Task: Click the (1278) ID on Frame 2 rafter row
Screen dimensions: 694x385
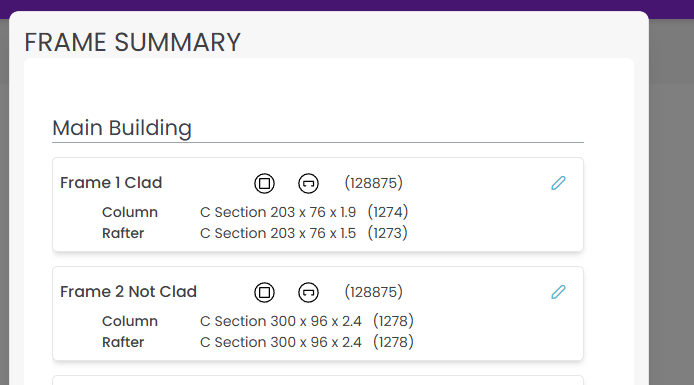Action: pyautogui.click(x=393, y=342)
